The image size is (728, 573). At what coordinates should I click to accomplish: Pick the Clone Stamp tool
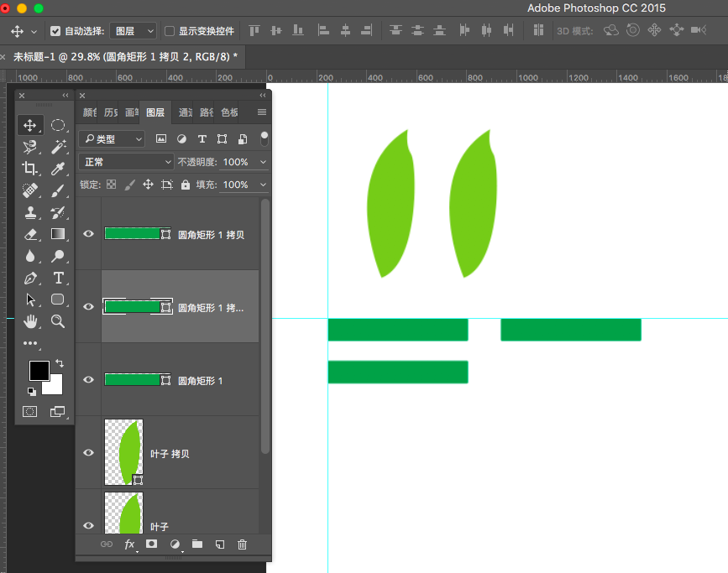pyautogui.click(x=30, y=212)
